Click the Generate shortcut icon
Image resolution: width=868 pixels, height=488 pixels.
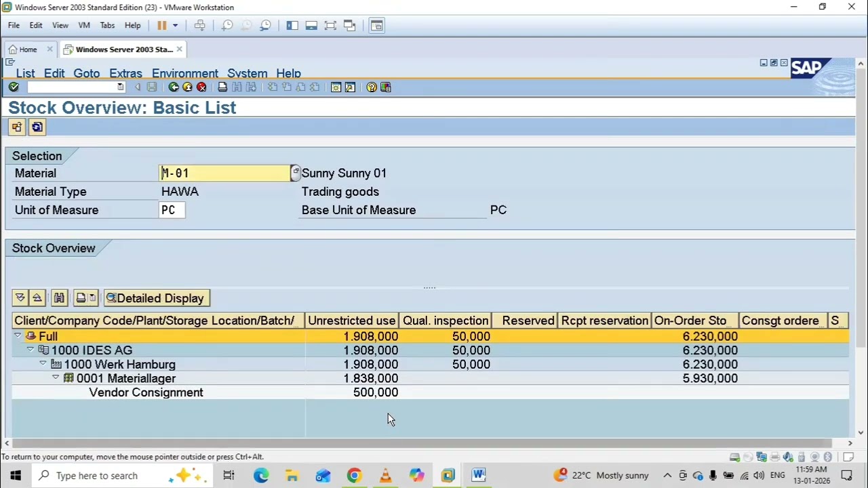(350, 87)
